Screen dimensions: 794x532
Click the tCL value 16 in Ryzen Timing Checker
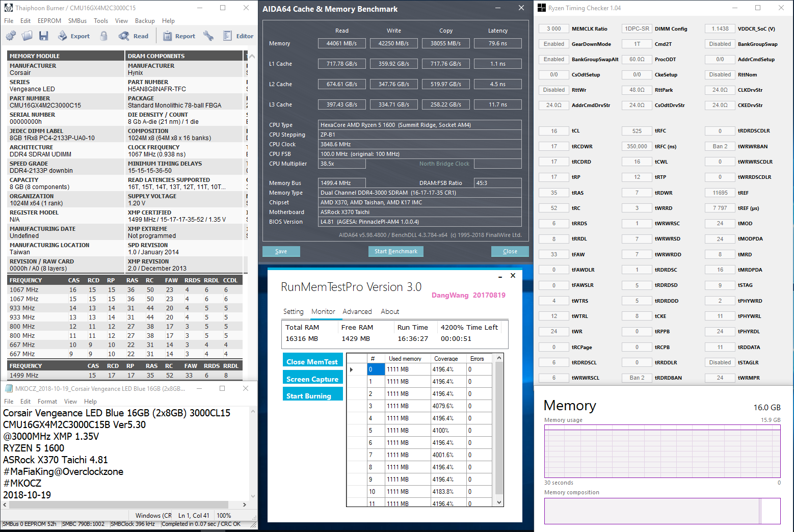pyautogui.click(x=553, y=131)
